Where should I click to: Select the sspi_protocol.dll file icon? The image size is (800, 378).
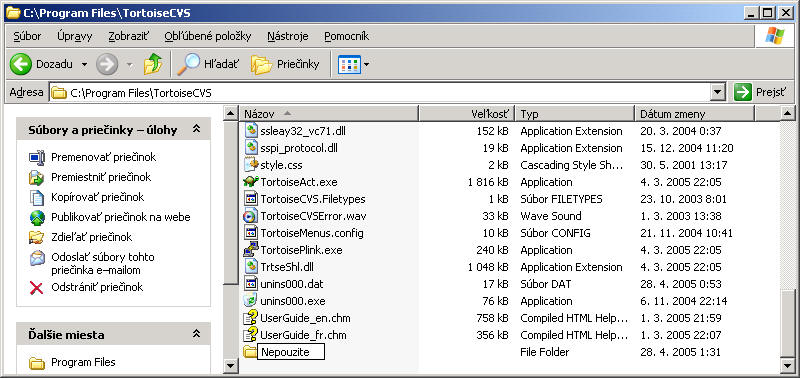[251, 148]
